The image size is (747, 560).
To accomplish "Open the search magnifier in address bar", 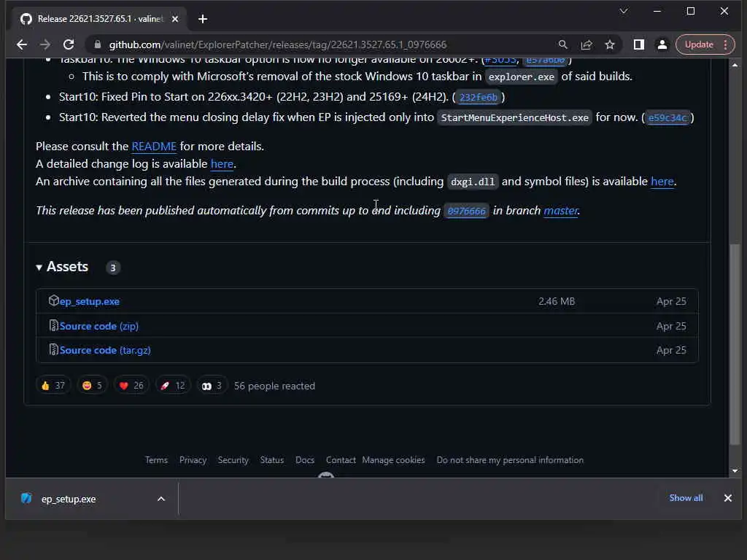I will point(562,44).
